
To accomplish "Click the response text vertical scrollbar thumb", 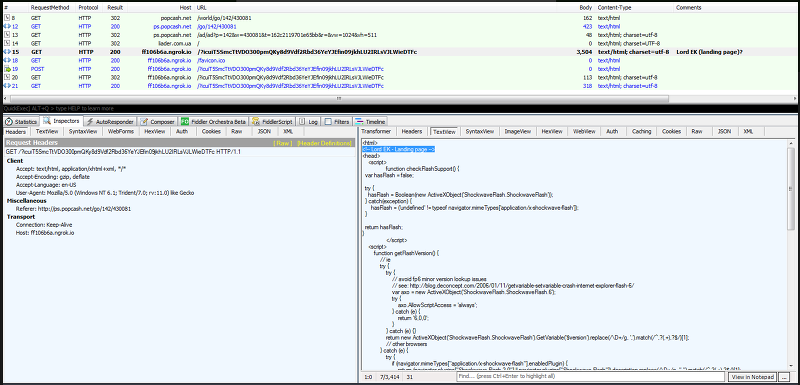I will (x=790, y=189).
